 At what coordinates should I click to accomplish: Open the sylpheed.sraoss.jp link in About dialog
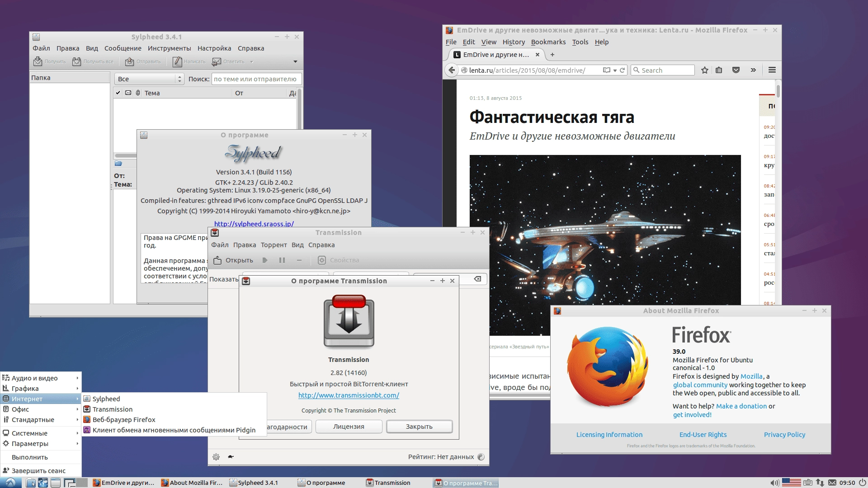pyautogui.click(x=254, y=224)
